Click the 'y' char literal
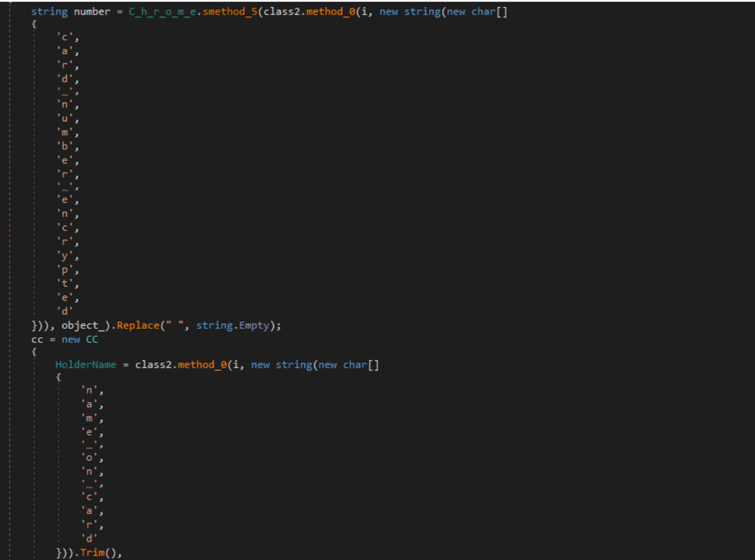Screen dimensions: 755x560 click(65, 256)
